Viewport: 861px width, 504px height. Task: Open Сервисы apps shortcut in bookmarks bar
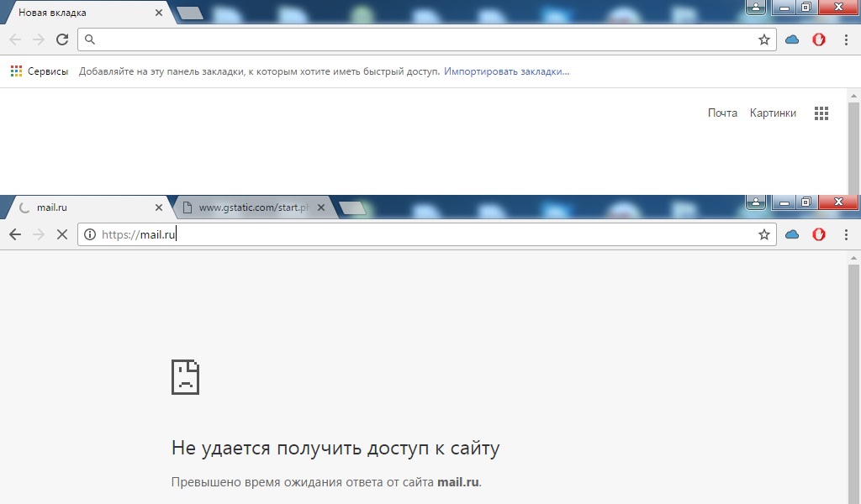pyautogui.click(x=40, y=71)
